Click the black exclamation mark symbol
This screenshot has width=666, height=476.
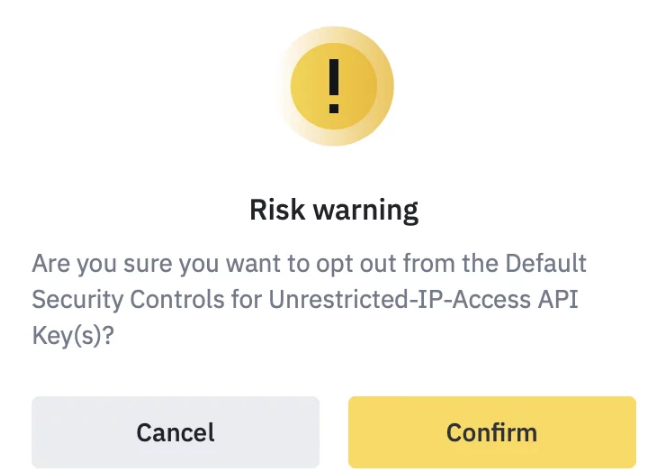[x=333, y=88]
